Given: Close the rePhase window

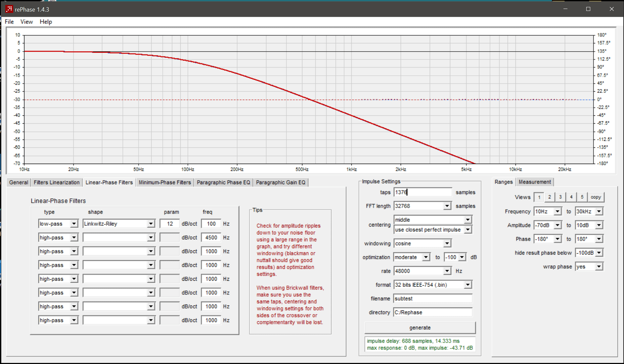Looking at the screenshot, I should pyautogui.click(x=611, y=9).
